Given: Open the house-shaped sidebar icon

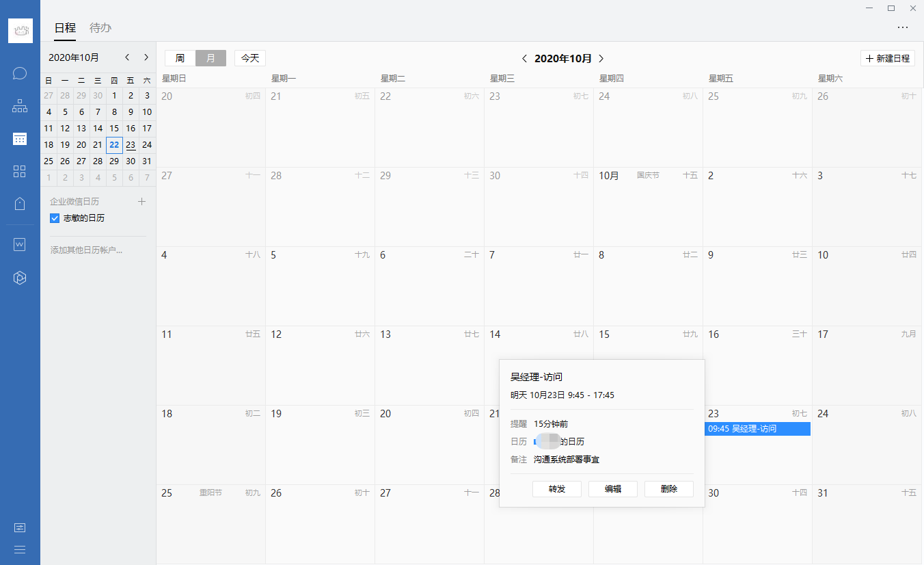Looking at the screenshot, I should (x=20, y=204).
